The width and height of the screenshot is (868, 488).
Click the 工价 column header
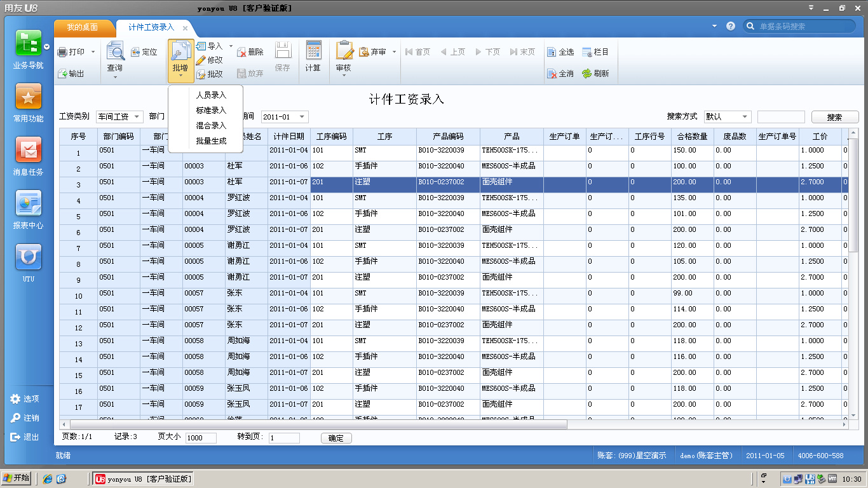pyautogui.click(x=820, y=137)
